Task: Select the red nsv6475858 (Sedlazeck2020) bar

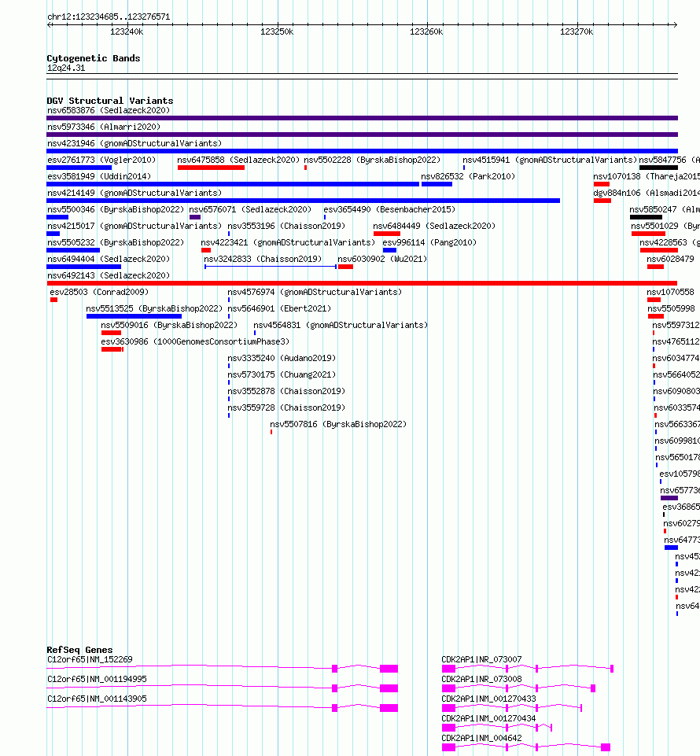Action: tap(211, 168)
